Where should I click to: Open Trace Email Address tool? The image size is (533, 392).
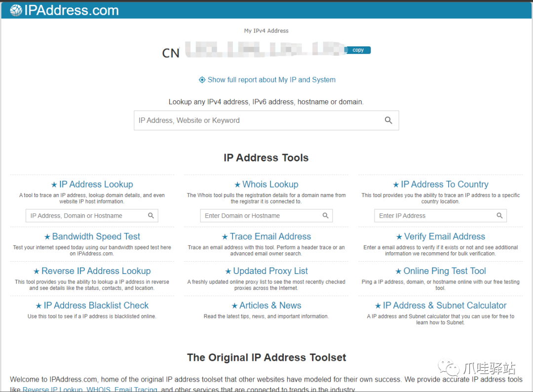click(270, 236)
